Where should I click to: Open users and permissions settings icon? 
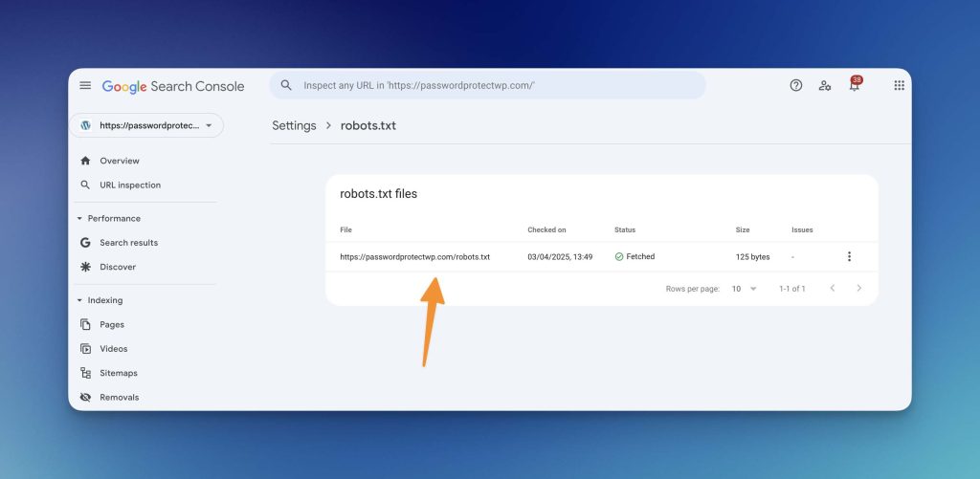pos(825,85)
